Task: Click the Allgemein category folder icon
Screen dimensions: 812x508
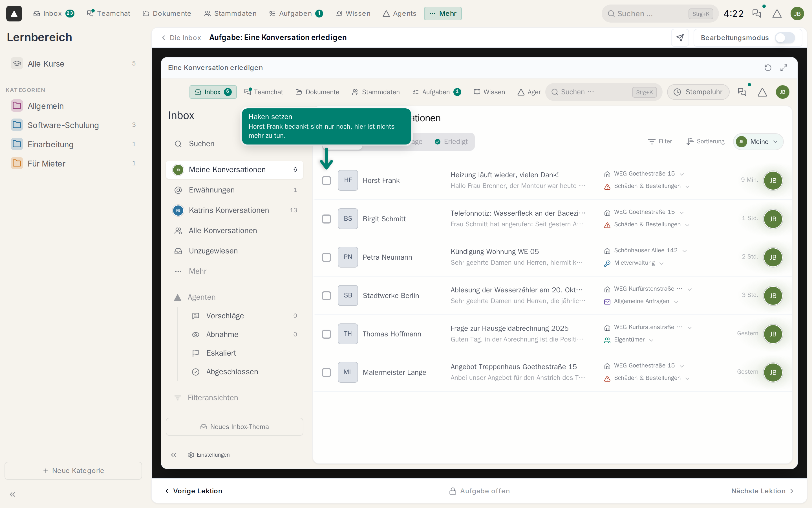Action: tap(17, 106)
